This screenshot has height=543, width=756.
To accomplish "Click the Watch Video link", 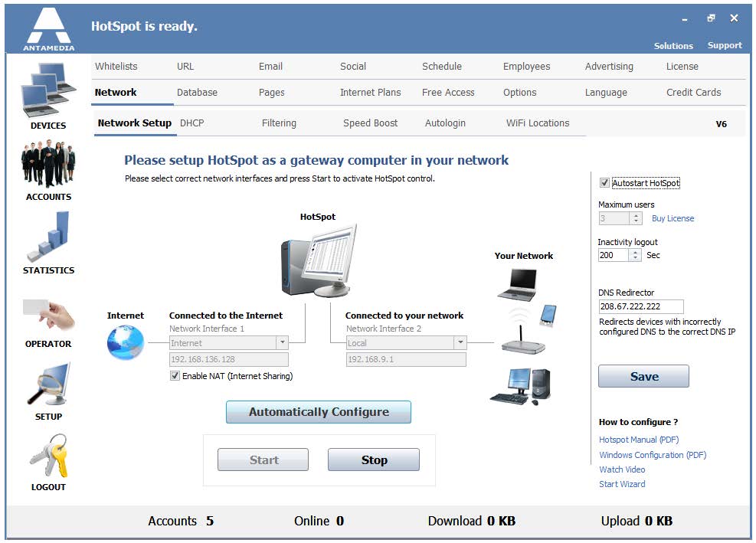I will pyautogui.click(x=622, y=469).
